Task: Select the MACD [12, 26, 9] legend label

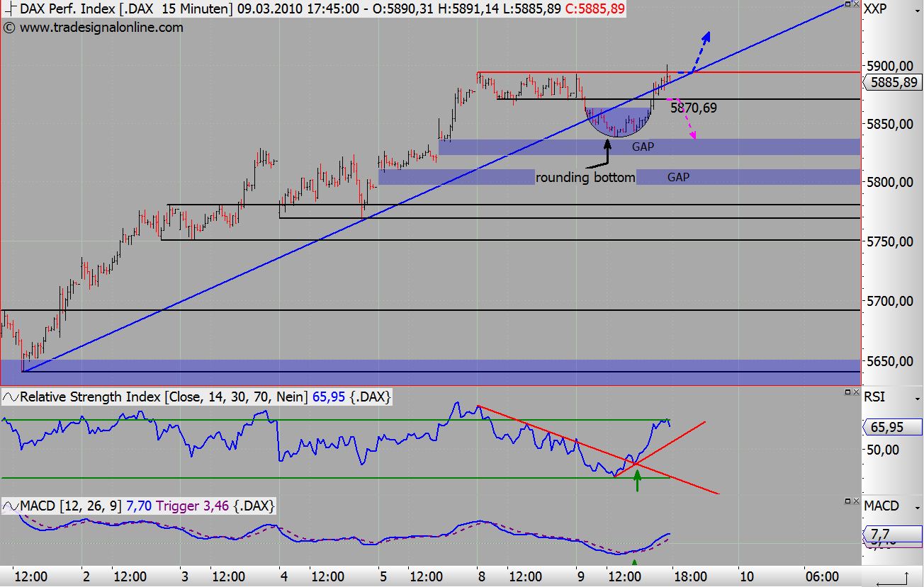Action: pos(70,506)
